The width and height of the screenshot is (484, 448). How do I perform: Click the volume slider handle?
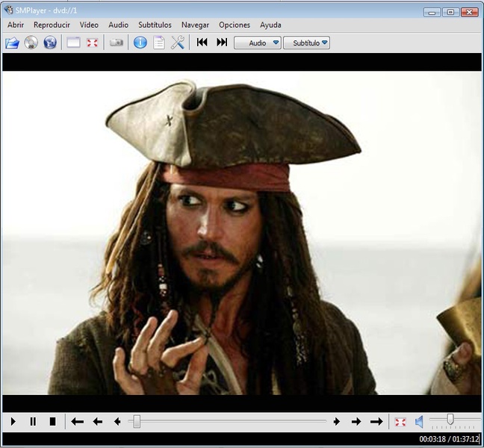point(450,420)
